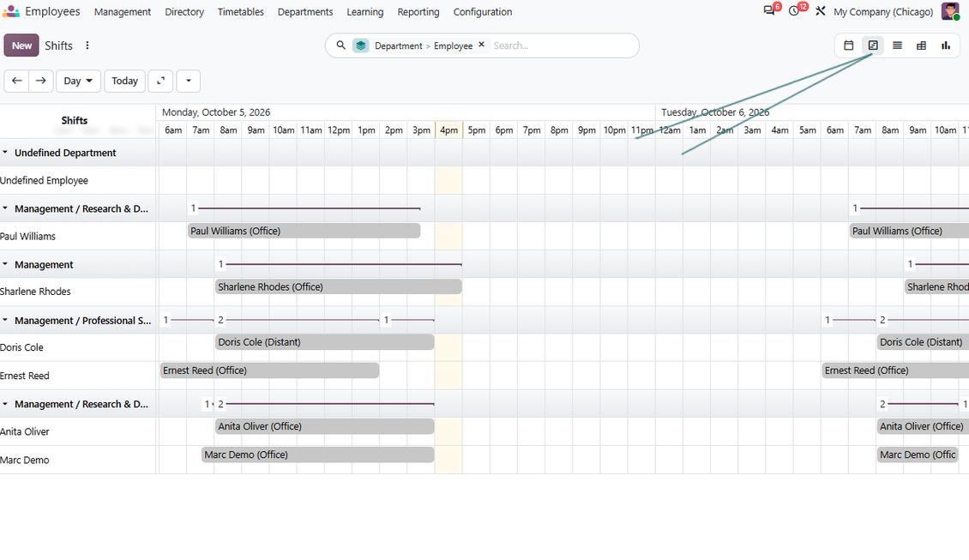Select the Marc Demo row label
Screen dimensions: 969x560
25,460
